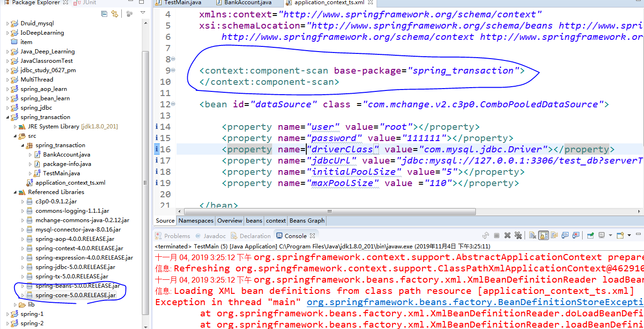Screen dimensions: 644x329
Task: Click the Remove Launch icon
Action: point(507,236)
